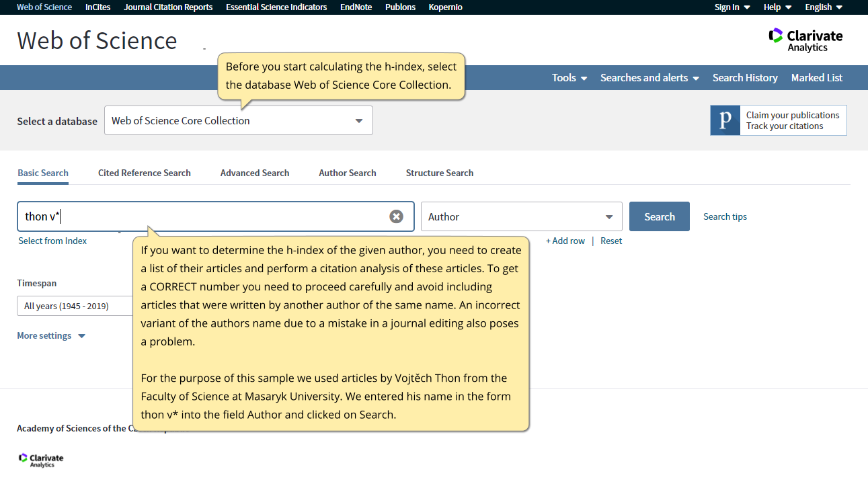Click the small Clarivate Analytics footer logo
Screen dimensions: 868x494
(41, 460)
